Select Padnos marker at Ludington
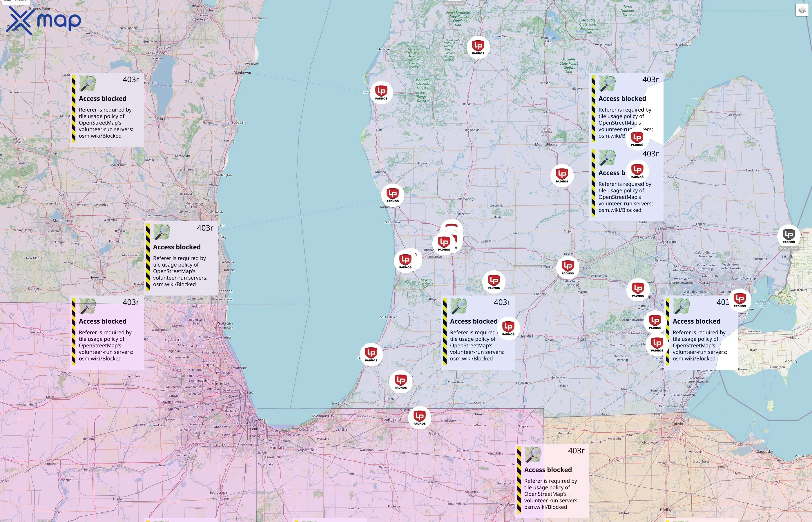This screenshot has width=812, height=522. (381, 93)
